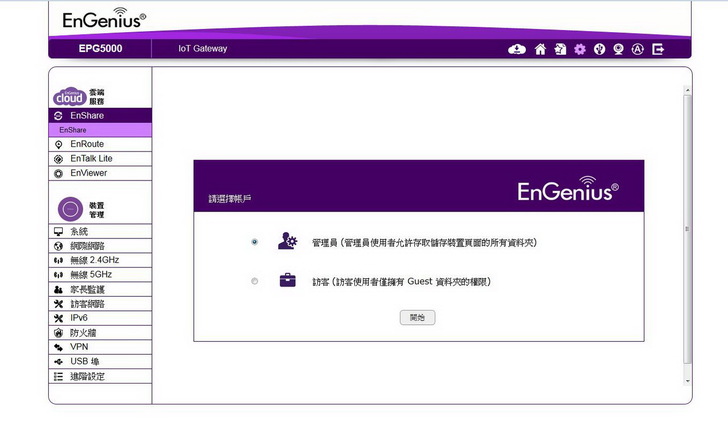The width and height of the screenshot is (728, 435).
Task: Open the IPv6 menu item
Action: [x=100, y=318]
